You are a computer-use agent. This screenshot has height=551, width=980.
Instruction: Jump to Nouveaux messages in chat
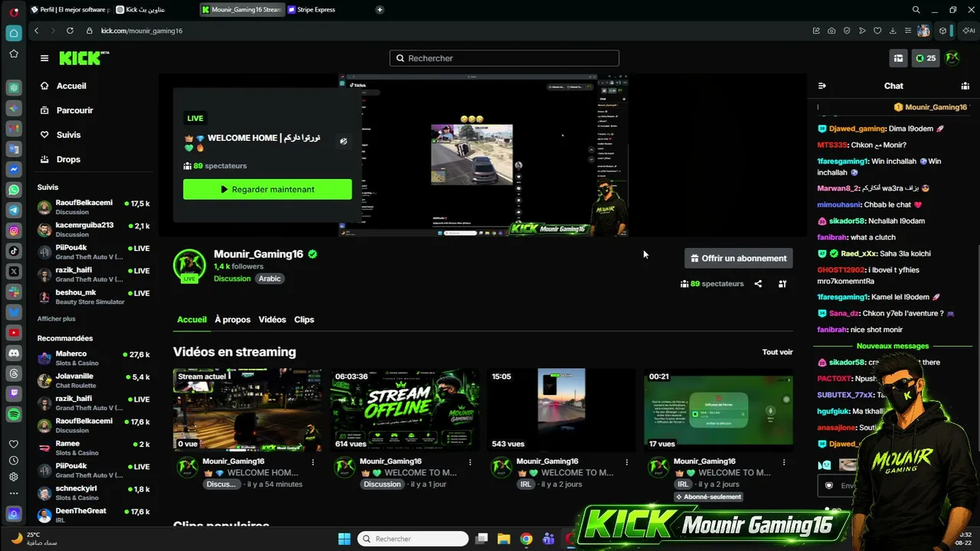[893, 346]
